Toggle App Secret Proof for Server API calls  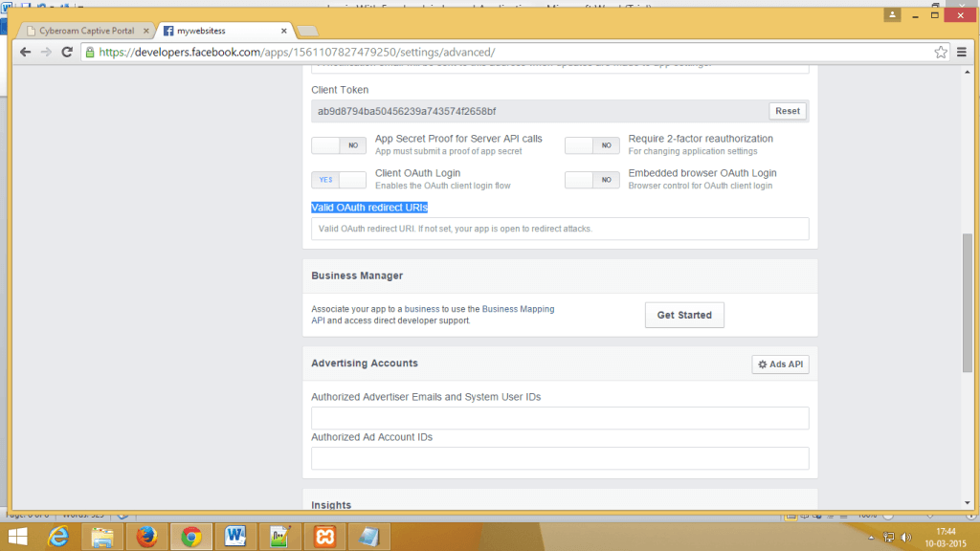tap(339, 145)
